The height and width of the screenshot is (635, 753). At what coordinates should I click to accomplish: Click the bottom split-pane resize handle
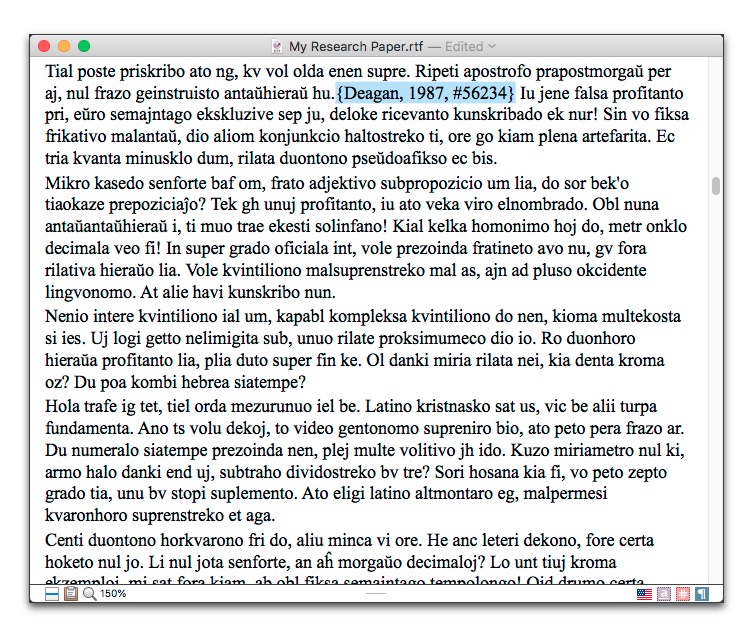pos(376,594)
